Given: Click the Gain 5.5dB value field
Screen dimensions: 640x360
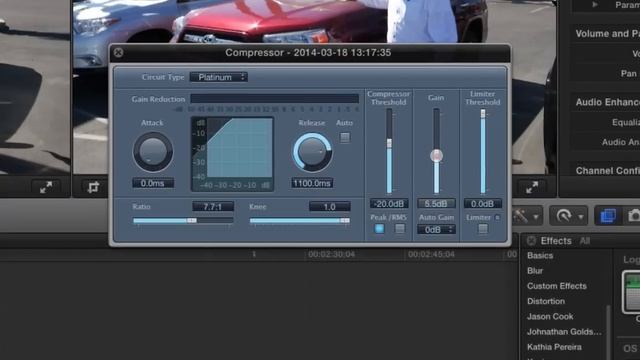Looking at the screenshot, I should [436, 203].
